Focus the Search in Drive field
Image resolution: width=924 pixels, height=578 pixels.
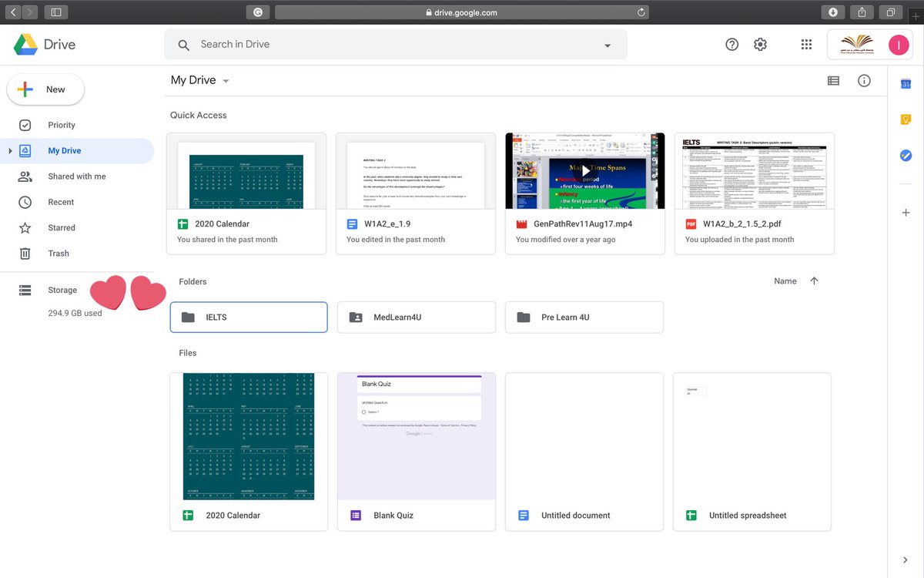tap(396, 45)
